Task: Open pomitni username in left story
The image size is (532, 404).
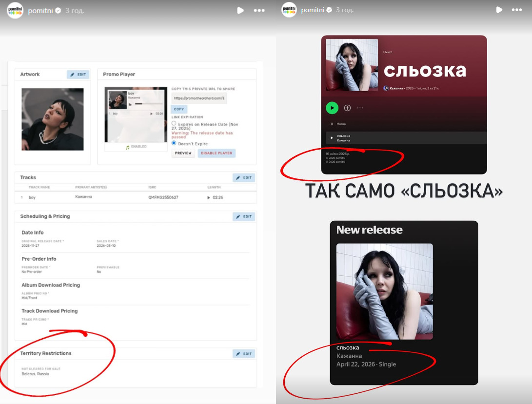Action: pyautogui.click(x=40, y=11)
